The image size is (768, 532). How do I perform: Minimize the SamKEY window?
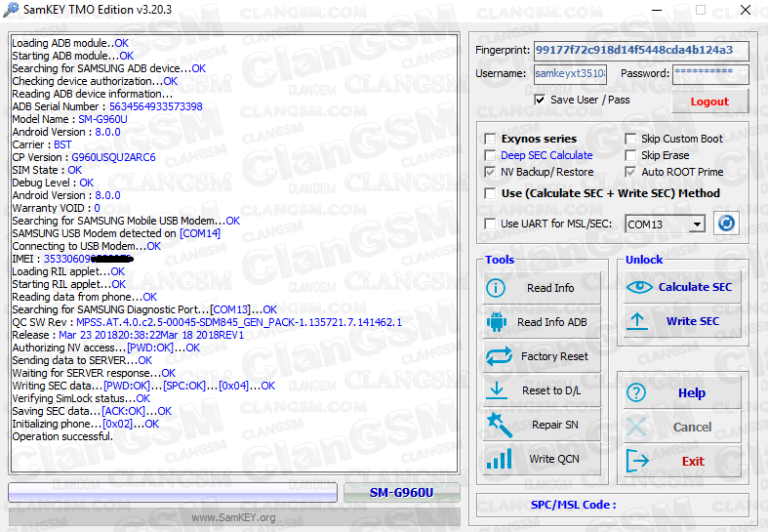(x=657, y=10)
